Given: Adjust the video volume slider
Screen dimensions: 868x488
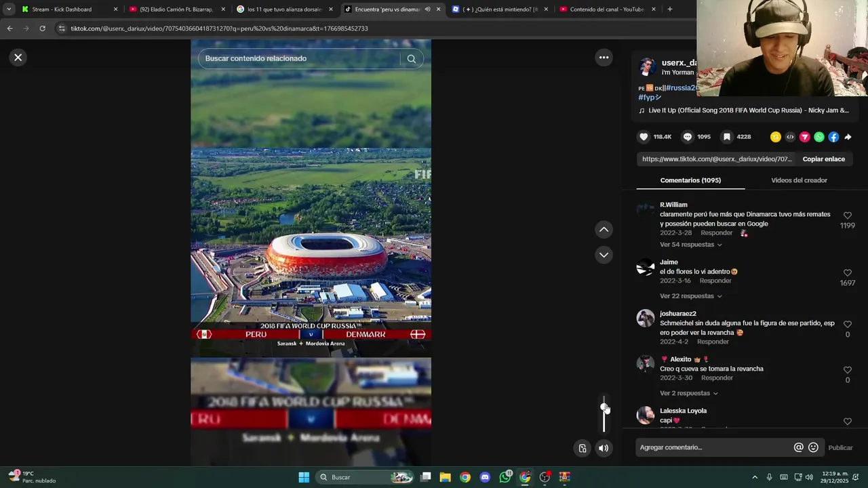Looking at the screenshot, I should pyautogui.click(x=604, y=414).
